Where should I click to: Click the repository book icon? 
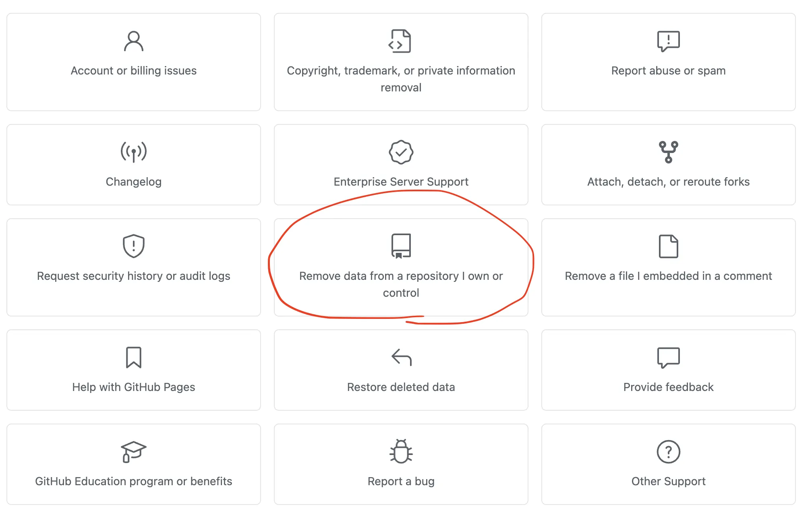[401, 246]
